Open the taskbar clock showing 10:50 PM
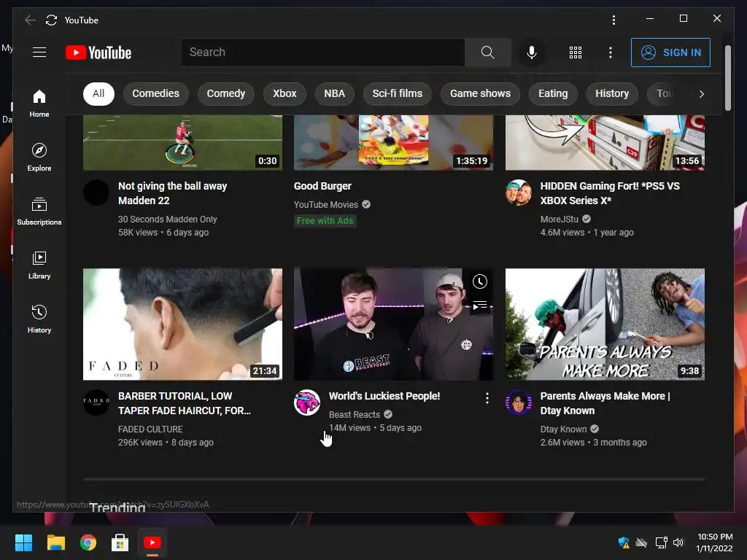 [715, 542]
